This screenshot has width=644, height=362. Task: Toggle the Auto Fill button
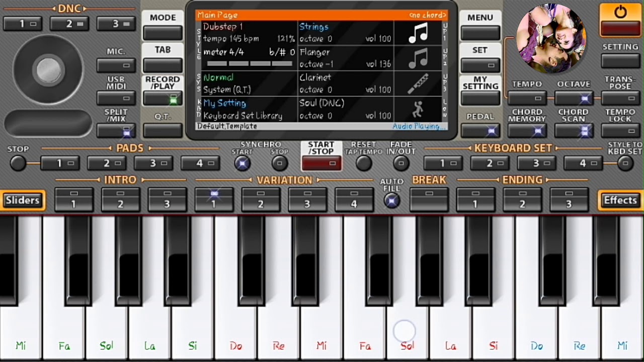391,201
